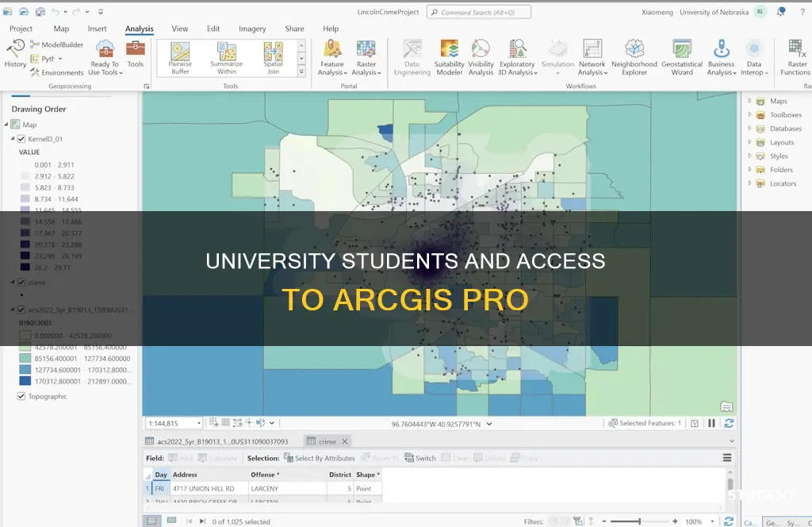Open Locators in the Catalog pane

pos(783,183)
